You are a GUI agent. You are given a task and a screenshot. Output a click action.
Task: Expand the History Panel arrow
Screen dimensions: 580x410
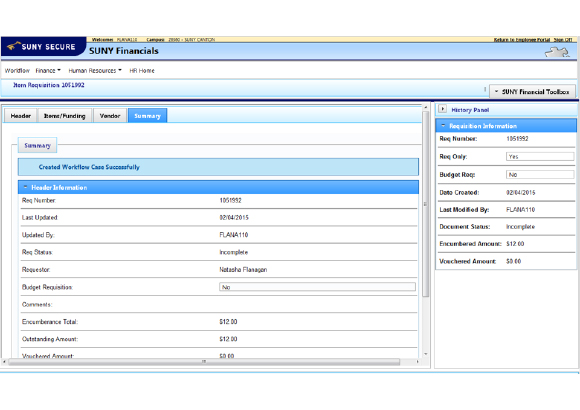click(442, 109)
